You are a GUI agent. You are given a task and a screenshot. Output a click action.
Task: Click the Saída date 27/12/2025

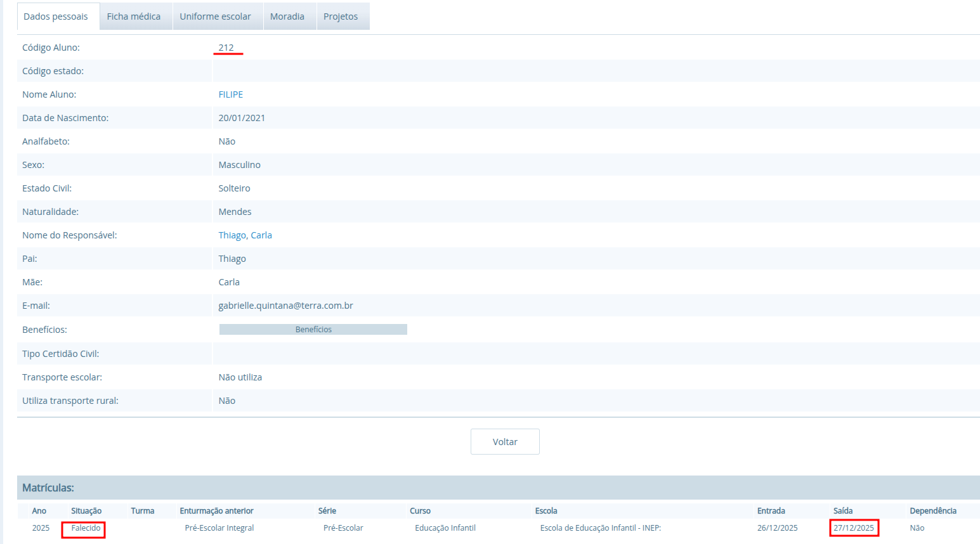(x=853, y=528)
